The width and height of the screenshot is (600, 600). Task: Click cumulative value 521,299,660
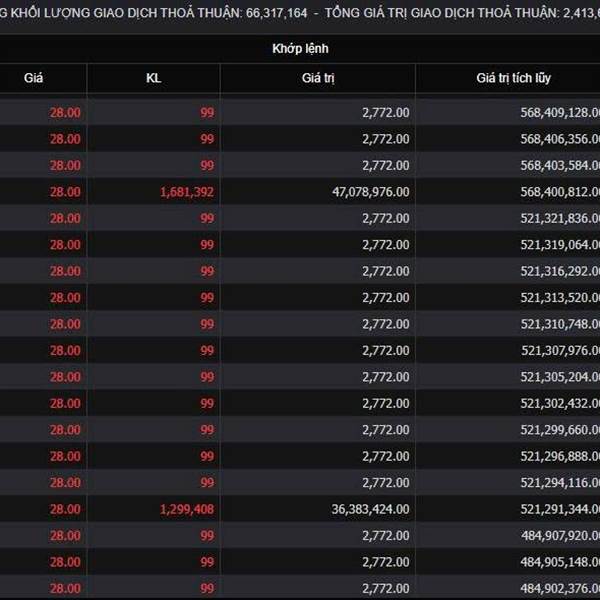[x=560, y=430]
